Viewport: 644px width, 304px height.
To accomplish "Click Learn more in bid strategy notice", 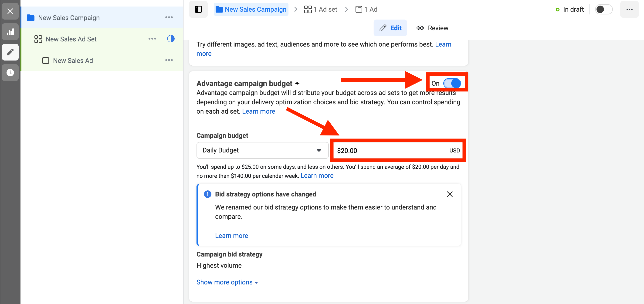I will click(x=231, y=236).
